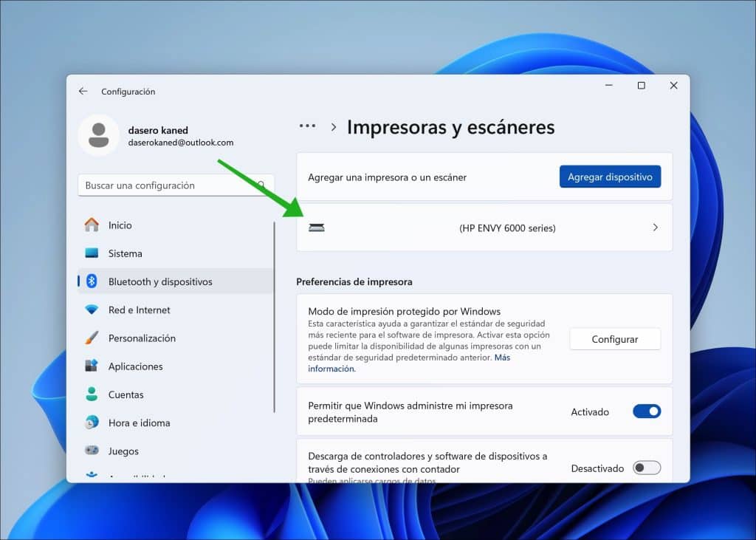Click the Personalización brush icon
This screenshot has height=540, width=756.
(92, 338)
